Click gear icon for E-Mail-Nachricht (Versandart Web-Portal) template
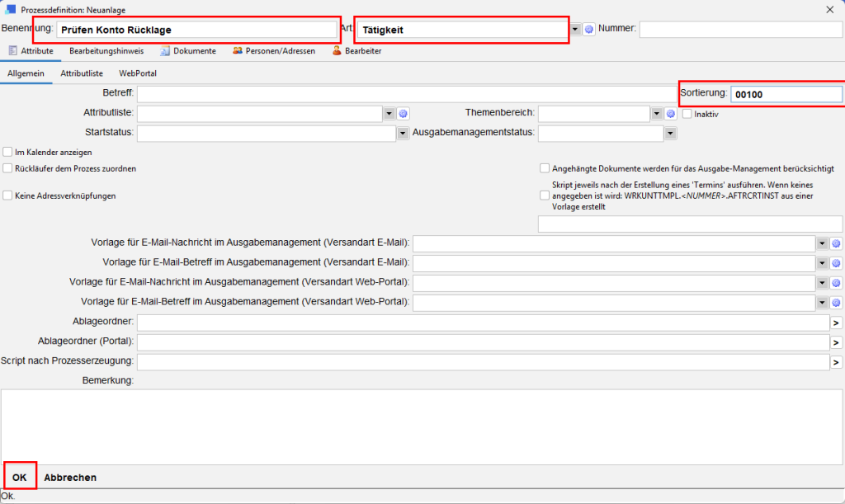This screenshot has height=504, width=845. [x=836, y=283]
